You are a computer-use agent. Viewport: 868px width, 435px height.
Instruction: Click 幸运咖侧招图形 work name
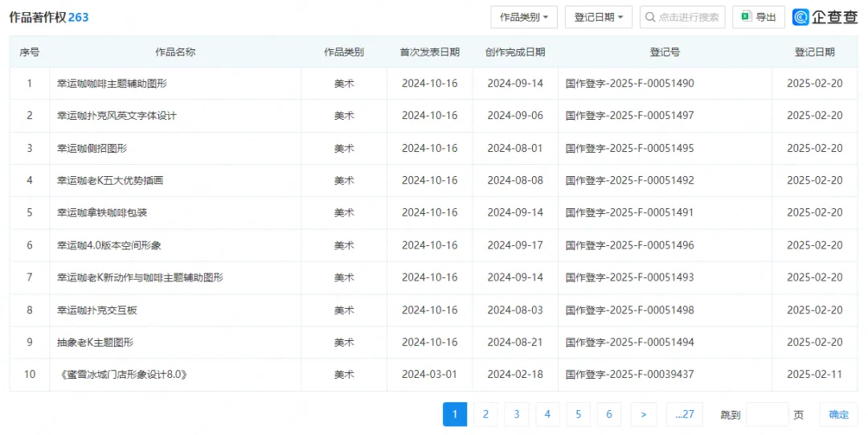point(92,148)
